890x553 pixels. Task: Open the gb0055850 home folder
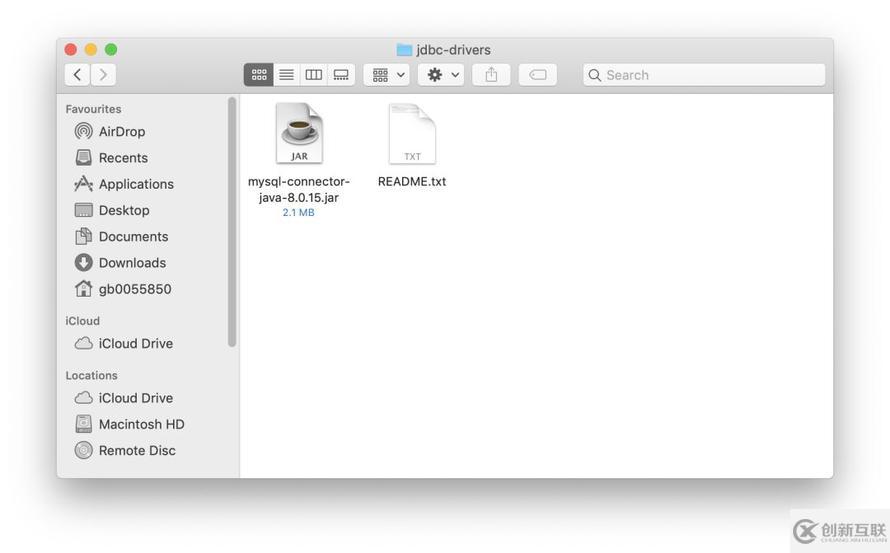pyautogui.click(x=135, y=289)
